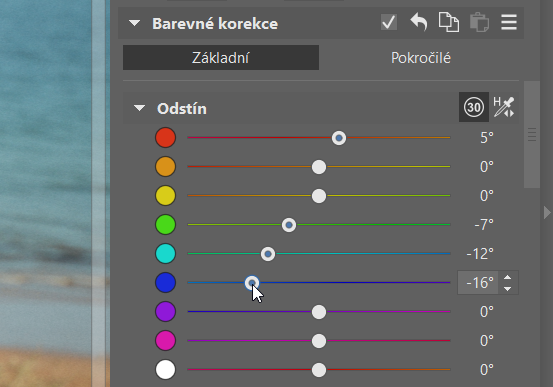Screen dimensions: 553x387
Task: Collapse the Barevné korekce panel triangle
Action: pos(134,23)
